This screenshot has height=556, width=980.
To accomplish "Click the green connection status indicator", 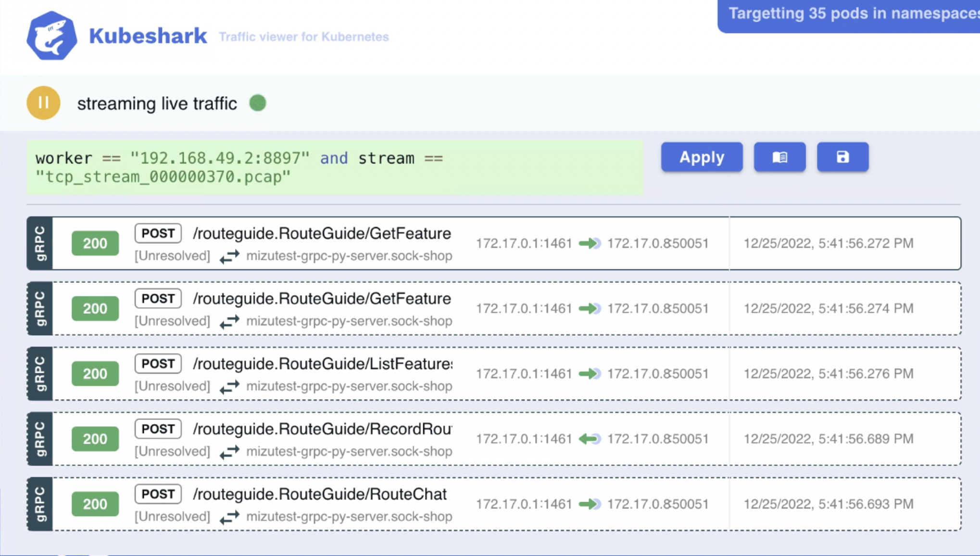I will coord(258,103).
